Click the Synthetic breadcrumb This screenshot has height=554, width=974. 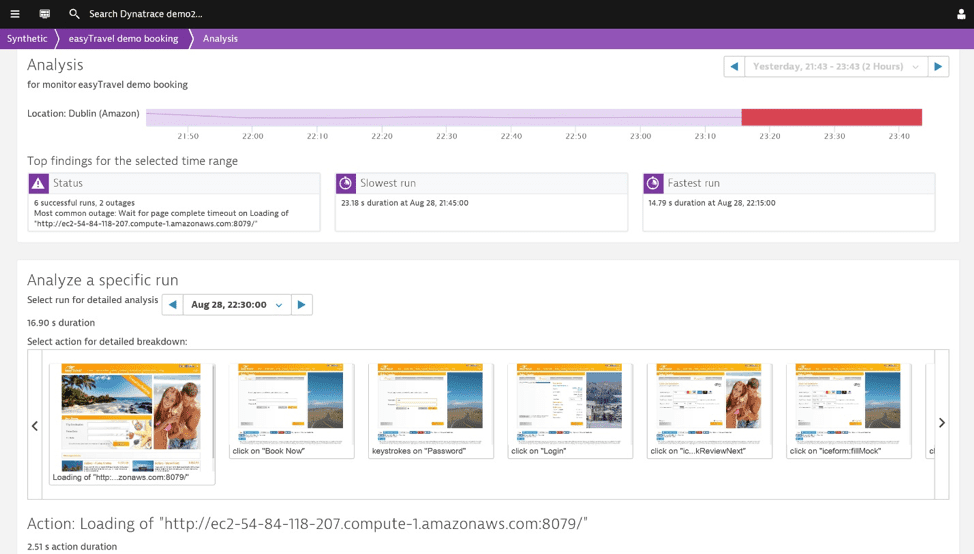click(27, 39)
